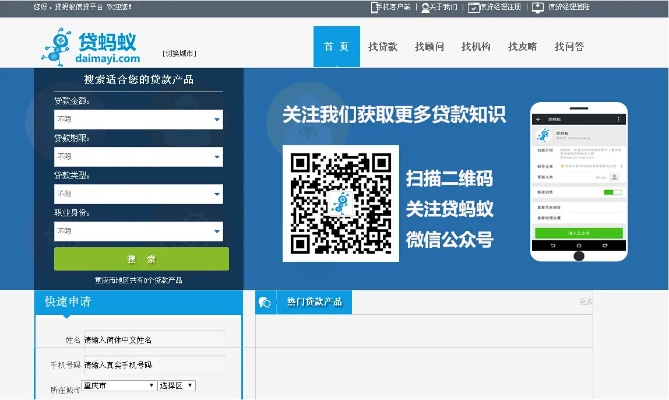Expand the 职业身份 dropdown
The image size is (669, 400).
(138, 231)
